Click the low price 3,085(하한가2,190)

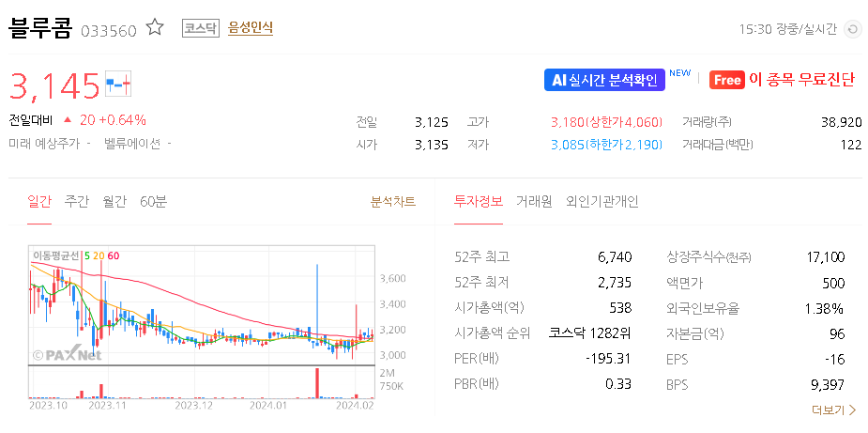click(x=607, y=146)
